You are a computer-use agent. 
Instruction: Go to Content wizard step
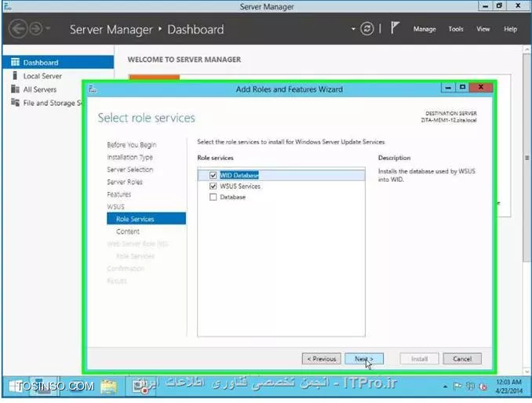coord(128,231)
